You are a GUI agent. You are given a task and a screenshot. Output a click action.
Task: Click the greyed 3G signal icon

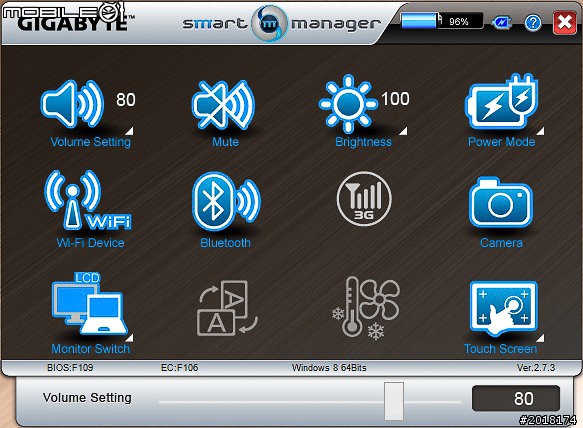[x=364, y=199]
